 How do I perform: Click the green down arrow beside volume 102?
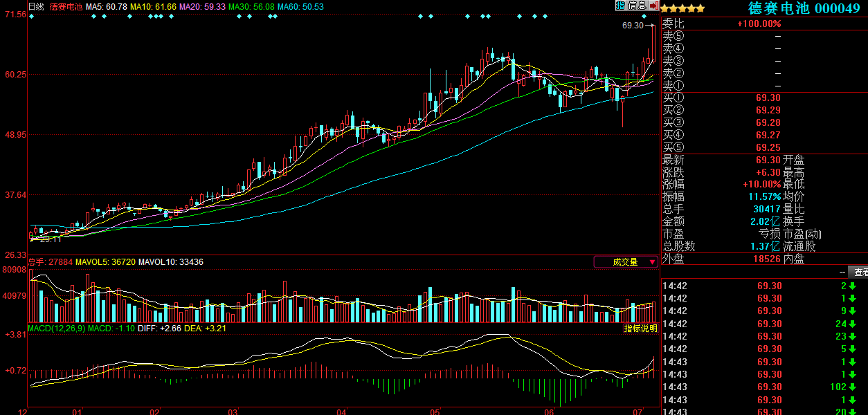point(853,387)
